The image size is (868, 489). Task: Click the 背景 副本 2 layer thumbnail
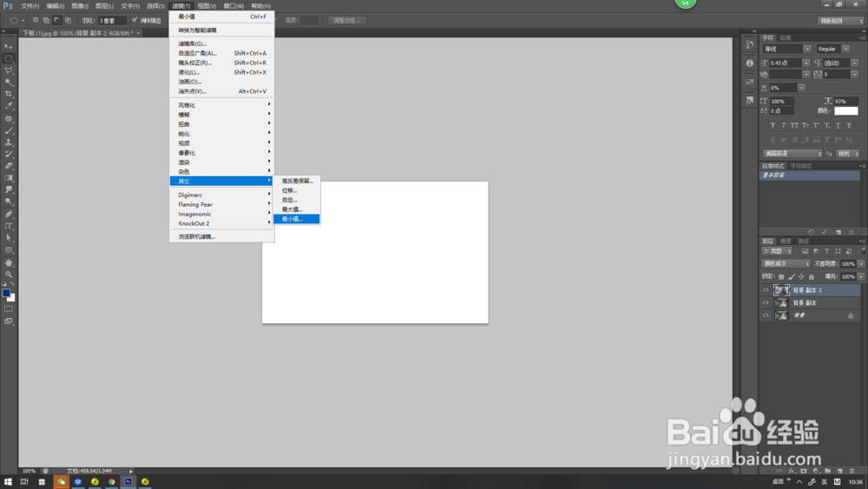781,290
